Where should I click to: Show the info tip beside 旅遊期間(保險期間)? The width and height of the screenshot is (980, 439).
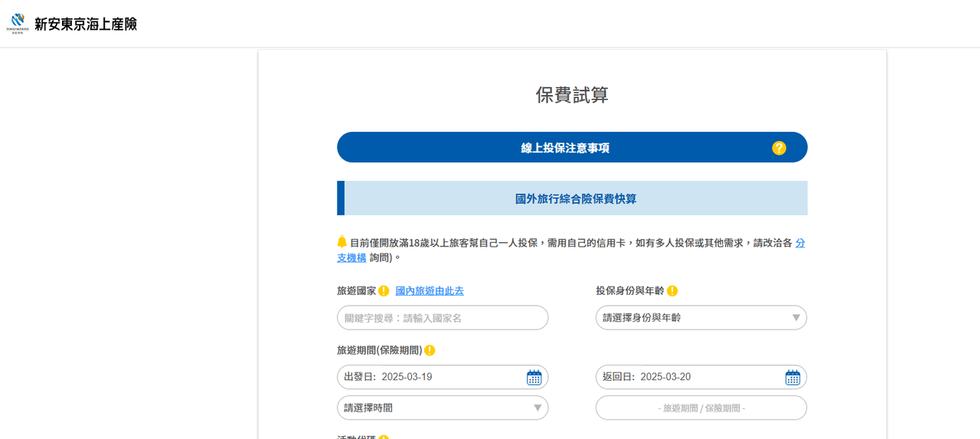(x=430, y=350)
